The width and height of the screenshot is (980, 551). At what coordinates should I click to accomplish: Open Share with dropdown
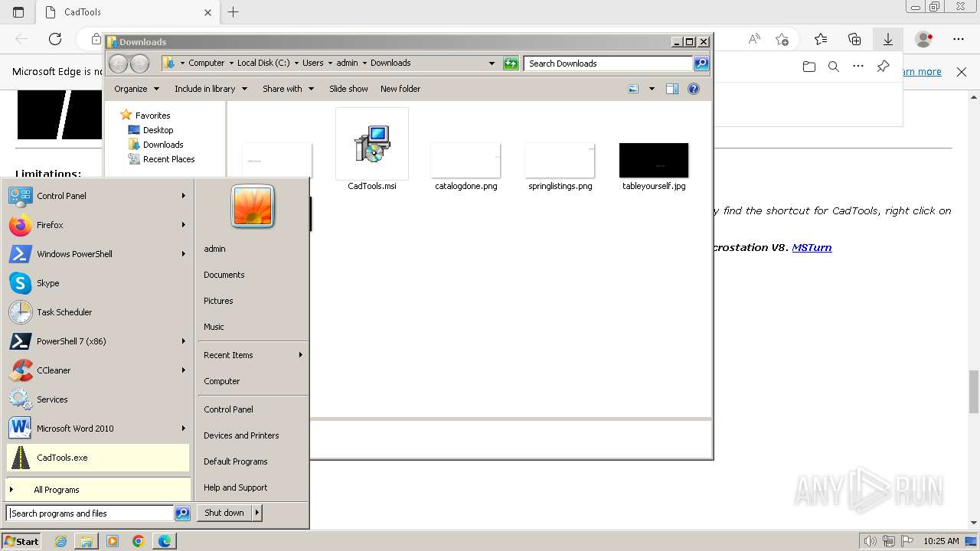(289, 89)
